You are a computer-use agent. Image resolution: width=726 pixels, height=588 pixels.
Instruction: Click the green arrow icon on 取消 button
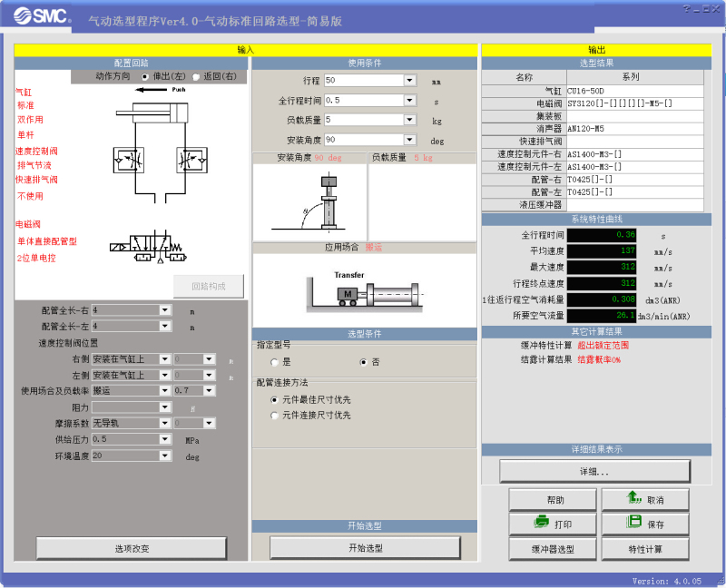pyautogui.click(x=633, y=497)
